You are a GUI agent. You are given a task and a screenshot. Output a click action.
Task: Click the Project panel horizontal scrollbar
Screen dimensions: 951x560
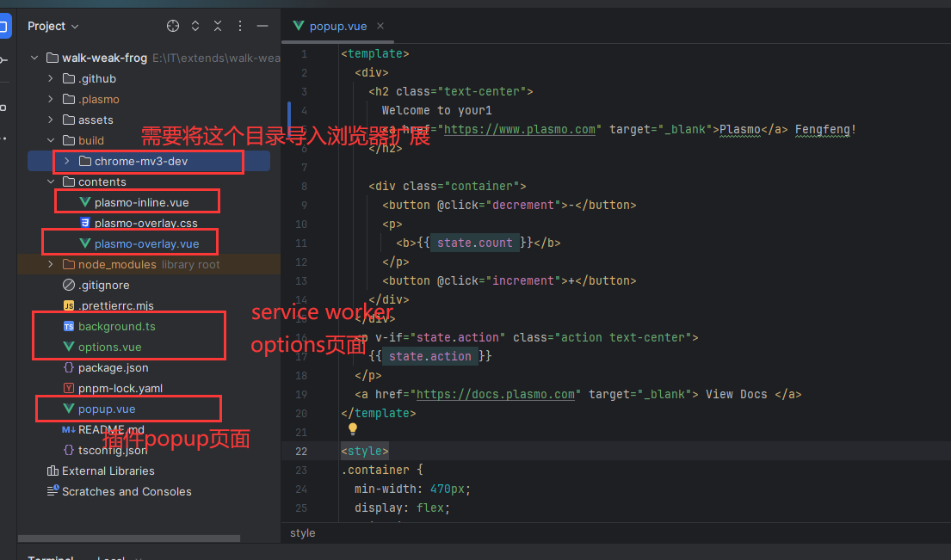coord(129,538)
